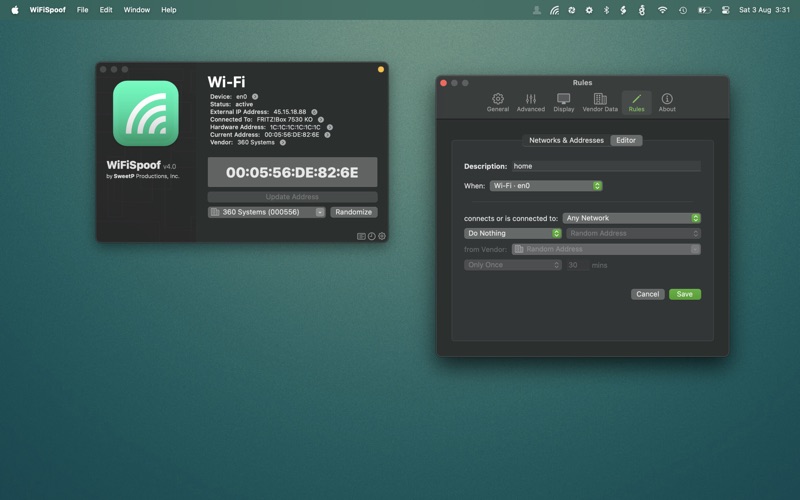Switch to the Networks & Addresses tab

(x=566, y=140)
